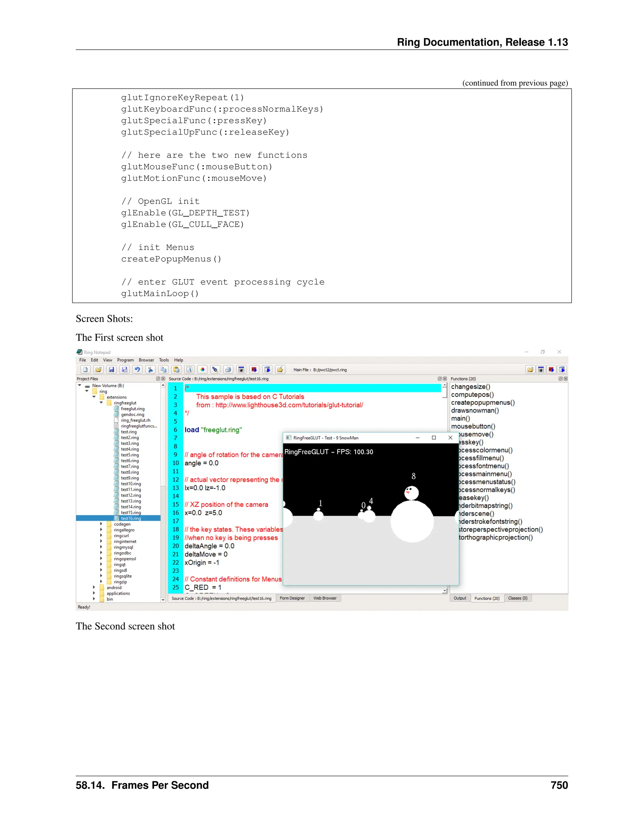This screenshot has height=833, width=644.
Task: Collapse the ringfreeglut folder node
Action: [102, 403]
